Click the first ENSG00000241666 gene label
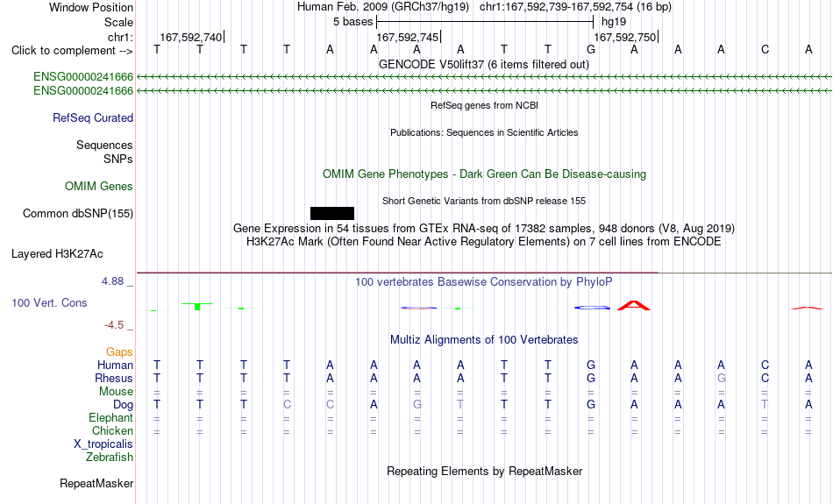Screen dimensions: 833x504 pyautogui.click(x=83, y=76)
